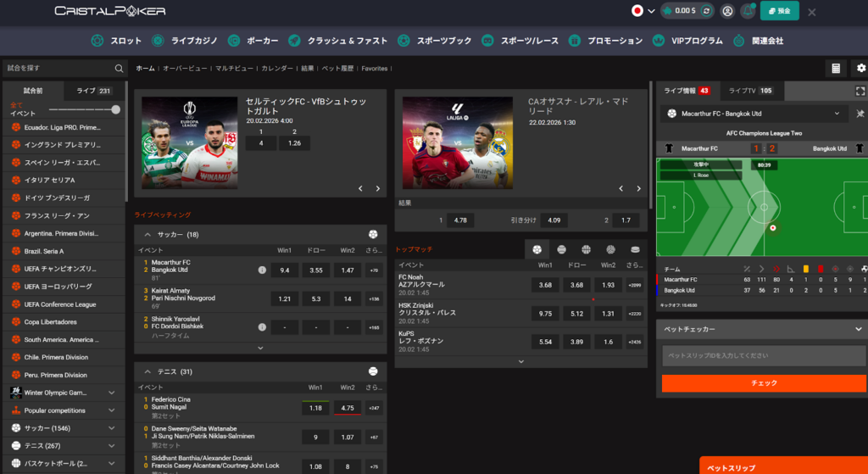Open the user account profile icon

click(x=727, y=10)
